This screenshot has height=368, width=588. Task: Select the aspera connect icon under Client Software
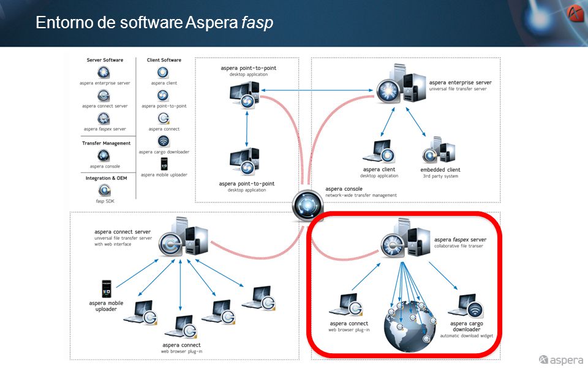click(164, 118)
